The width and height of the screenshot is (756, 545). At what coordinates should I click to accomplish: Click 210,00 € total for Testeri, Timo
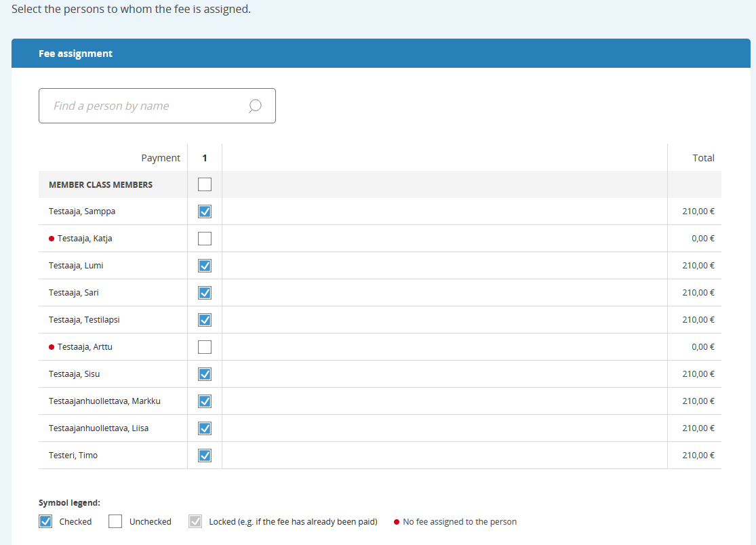point(698,455)
